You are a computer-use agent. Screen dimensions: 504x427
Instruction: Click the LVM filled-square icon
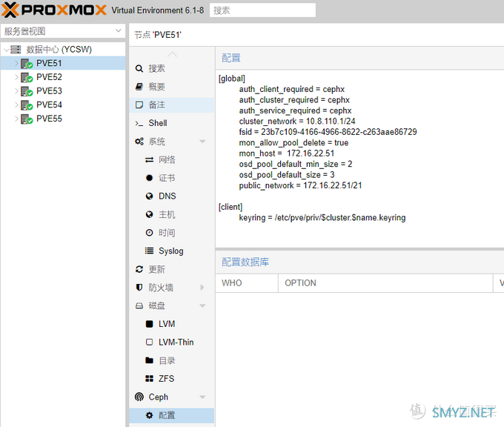tap(150, 324)
